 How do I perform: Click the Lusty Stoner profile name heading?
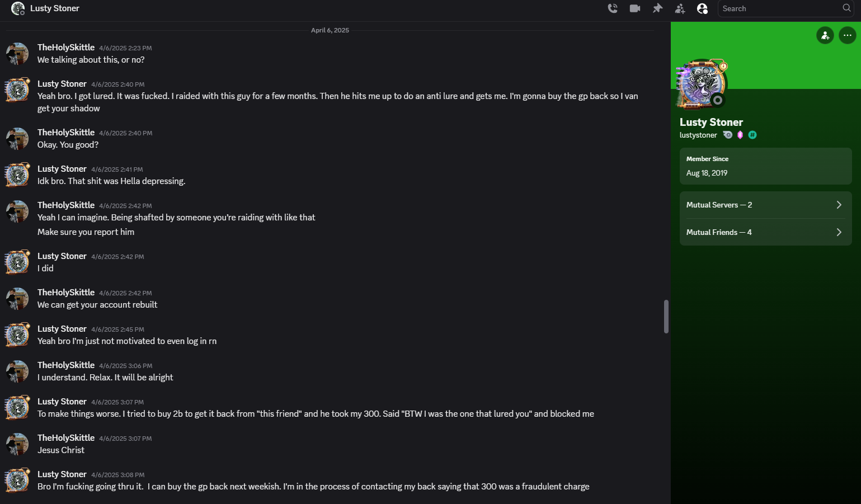pyautogui.click(x=711, y=122)
